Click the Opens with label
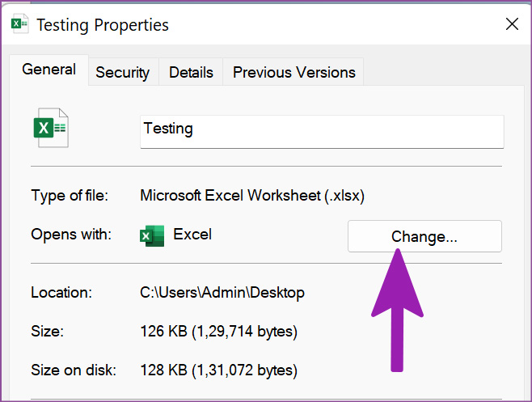Viewport: 532px width, 402px height. (71, 235)
